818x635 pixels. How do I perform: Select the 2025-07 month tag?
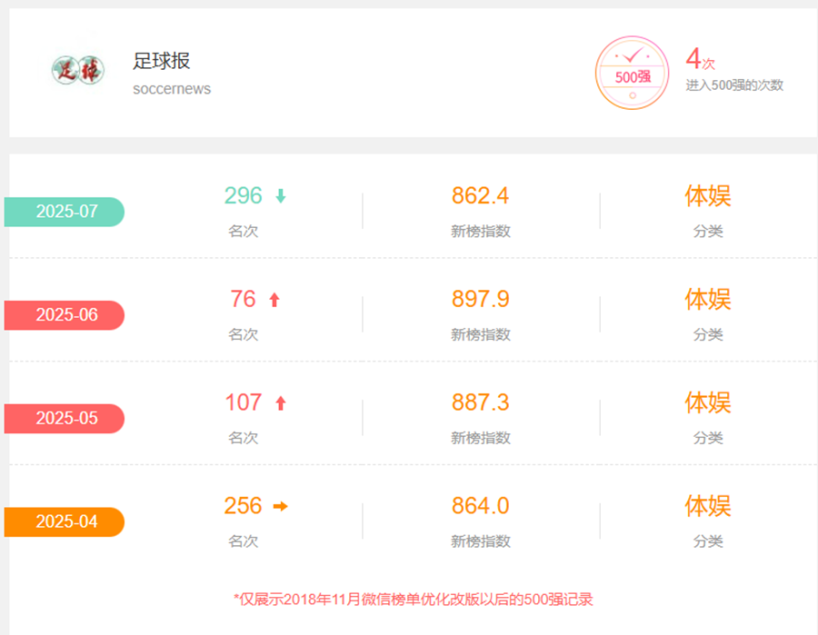click(x=65, y=212)
